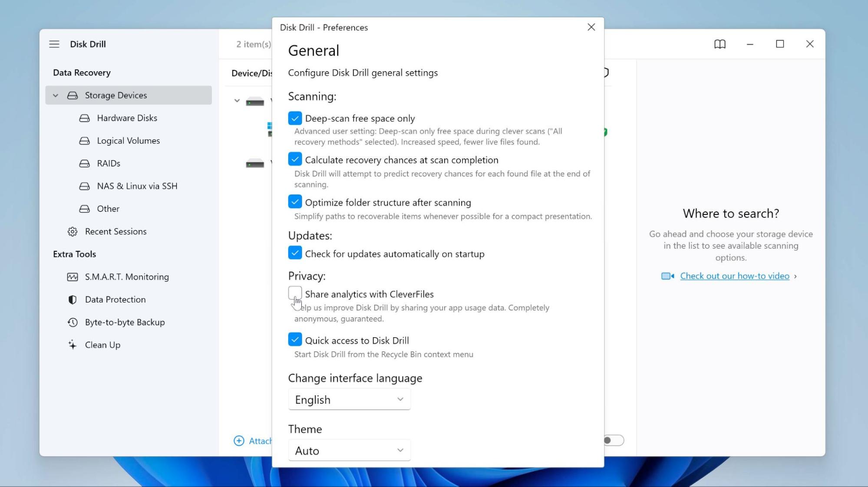The width and height of the screenshot is (868, 487).
Task: Open S.M.A.R.T. Monitoring tool
Action: pyautogui.click(x=127, y=277)
